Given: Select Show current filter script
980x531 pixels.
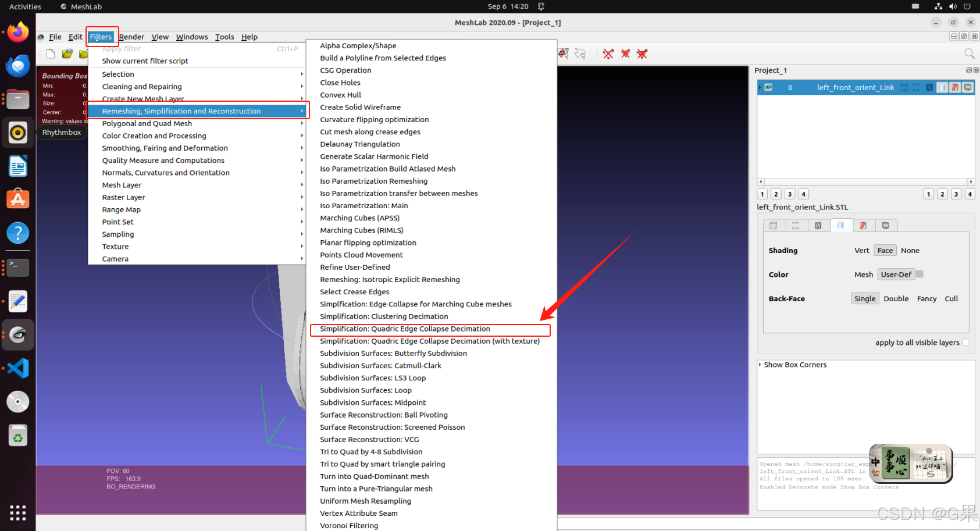Looking at the screenshot, I should tap(197, 61).
